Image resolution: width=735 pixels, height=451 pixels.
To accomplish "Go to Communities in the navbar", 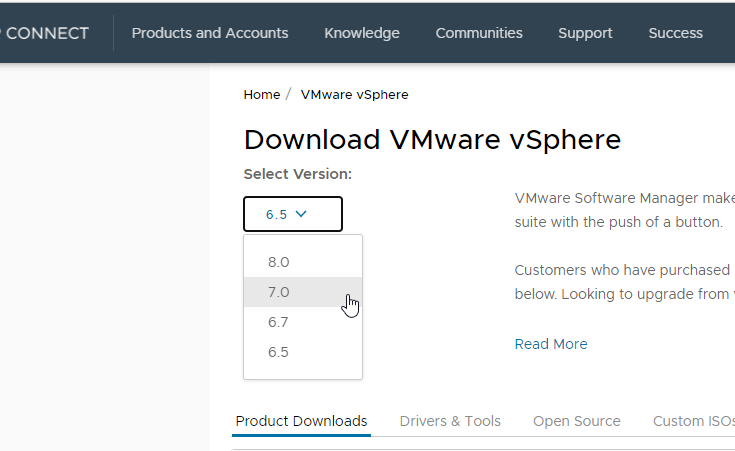I will 479,33.
